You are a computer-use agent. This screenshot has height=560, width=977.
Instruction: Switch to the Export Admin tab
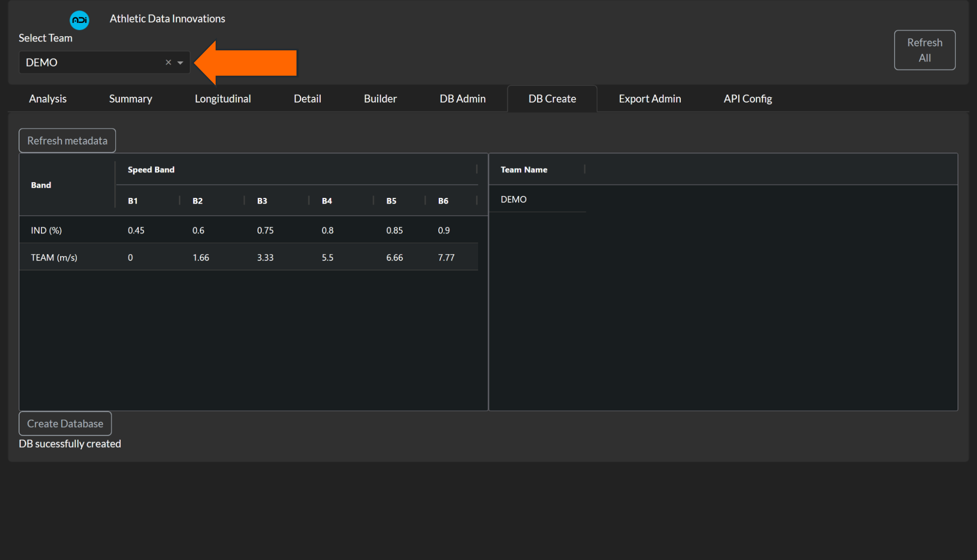[x=650, y=99]
